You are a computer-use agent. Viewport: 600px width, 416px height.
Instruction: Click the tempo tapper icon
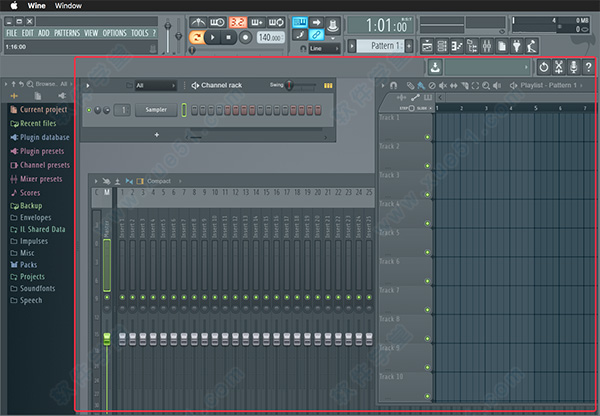coord(532,46)
